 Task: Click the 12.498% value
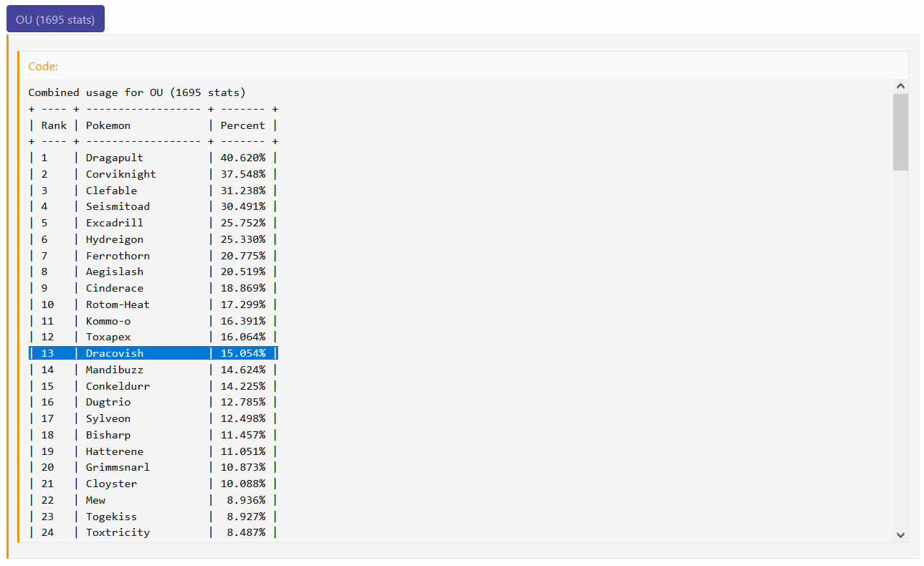[243, 418]
